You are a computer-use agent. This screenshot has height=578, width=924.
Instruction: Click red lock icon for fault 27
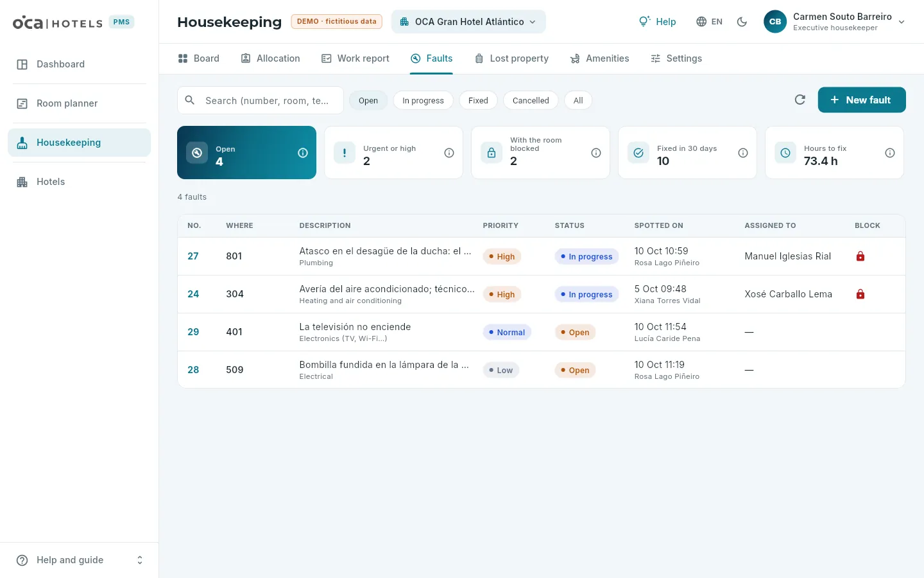coord(860,256)
